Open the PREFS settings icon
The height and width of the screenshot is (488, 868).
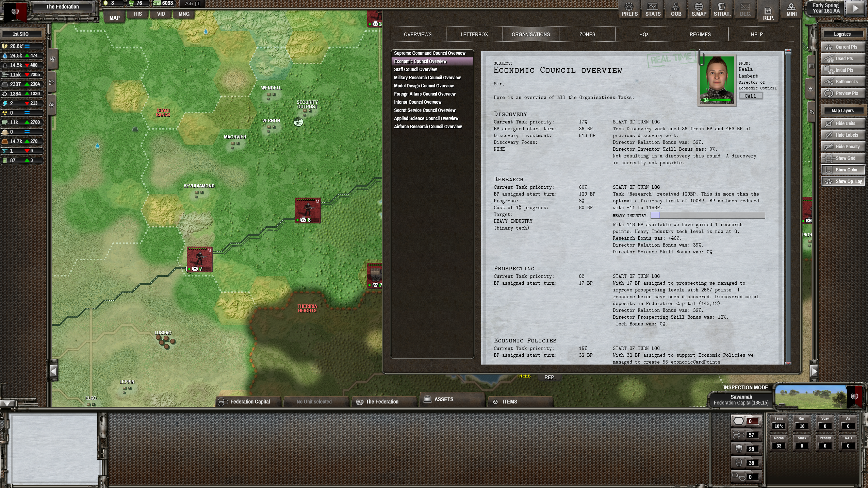tap(629, 10)
